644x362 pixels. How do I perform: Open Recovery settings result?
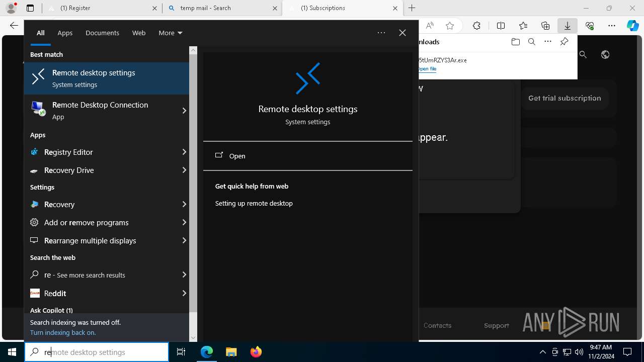click(x=100, y=204)
